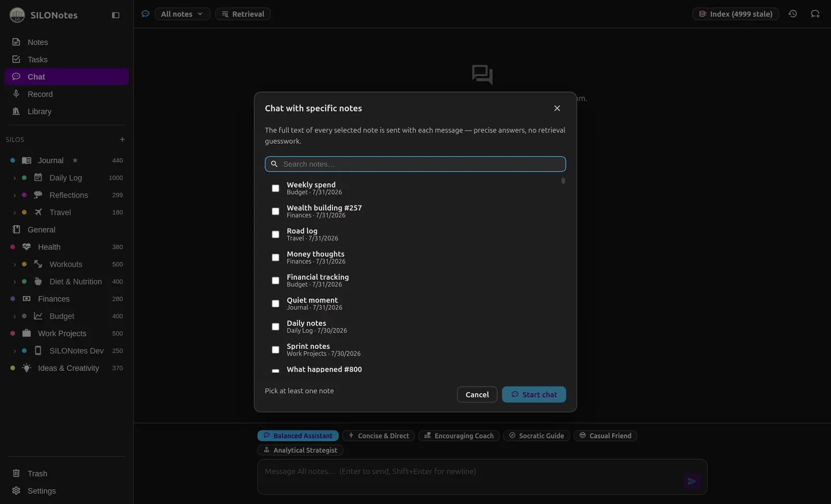Viewport: 831px width, 504px height.
Task: Select Socratic Guide persona
Action: 537,435
